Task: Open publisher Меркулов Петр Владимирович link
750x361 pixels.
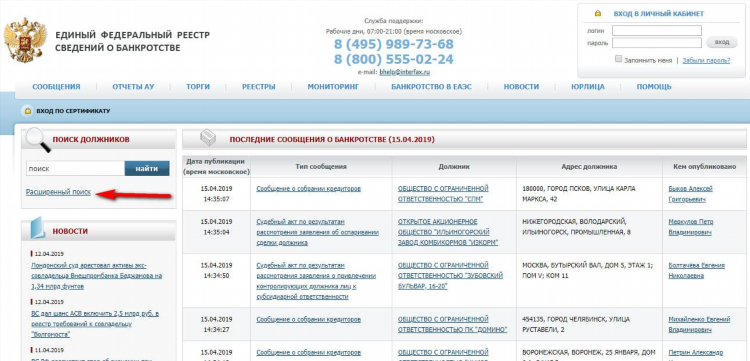Action: click(691, 227)
